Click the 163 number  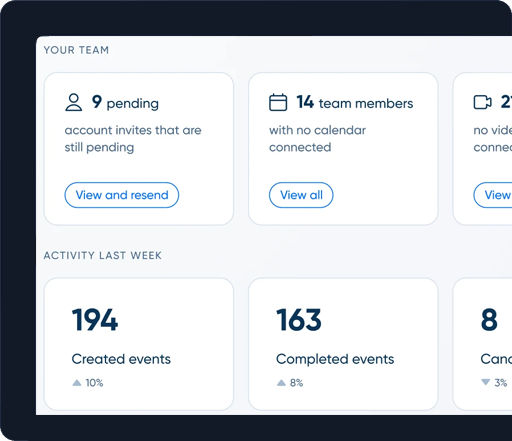[x=299, y=320]
